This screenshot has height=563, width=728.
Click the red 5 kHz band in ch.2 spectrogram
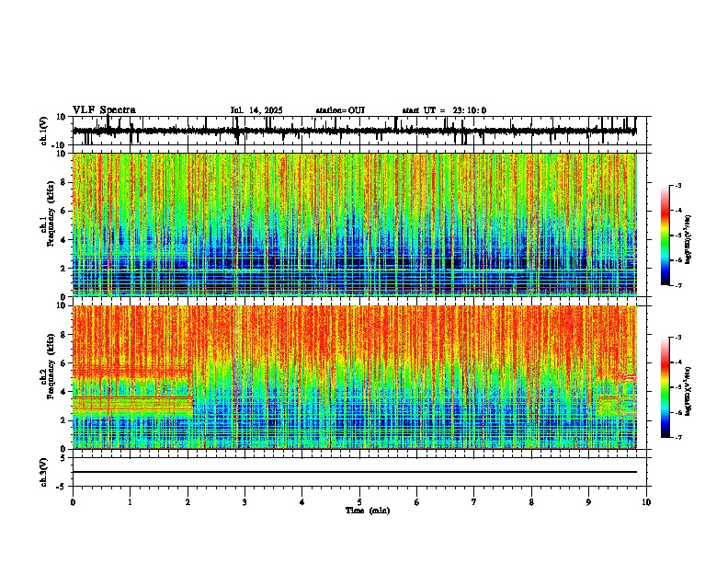click(x=132, y=371)
